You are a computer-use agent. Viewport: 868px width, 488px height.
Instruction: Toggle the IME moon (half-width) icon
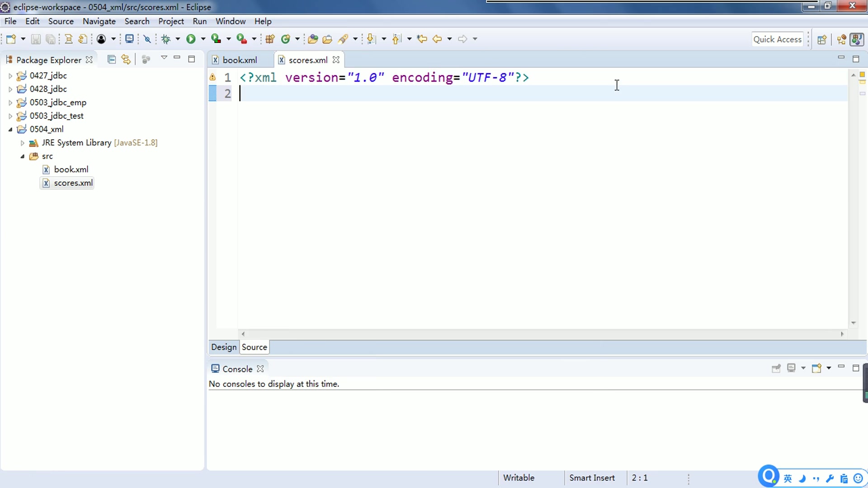click(802, 479)
